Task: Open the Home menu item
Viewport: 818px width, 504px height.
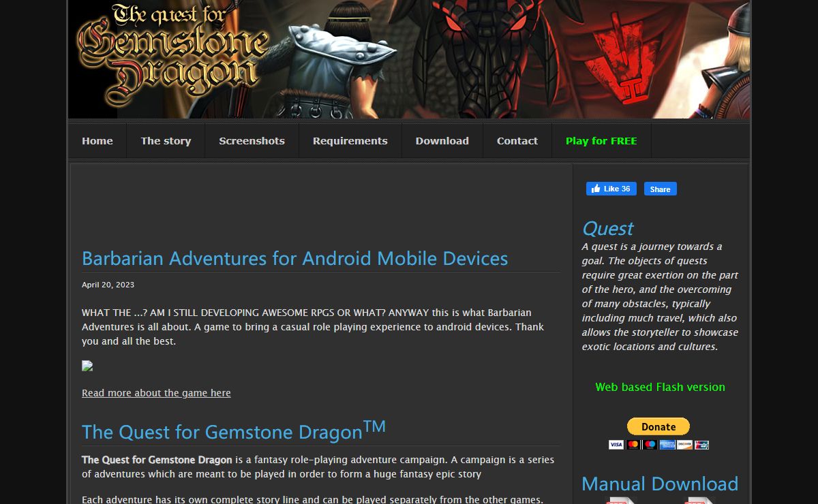Action: click(97, 141)
